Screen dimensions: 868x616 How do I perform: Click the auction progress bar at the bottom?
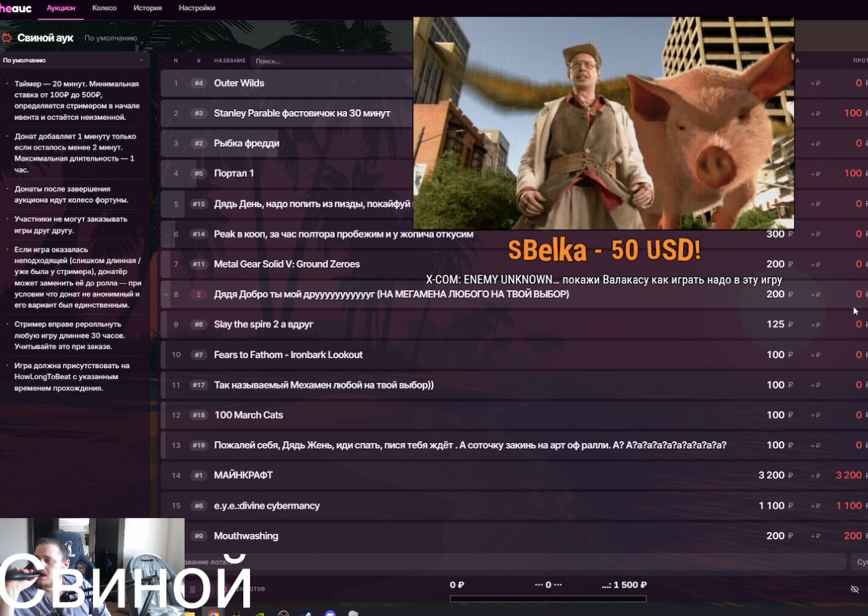click(548, 599)
